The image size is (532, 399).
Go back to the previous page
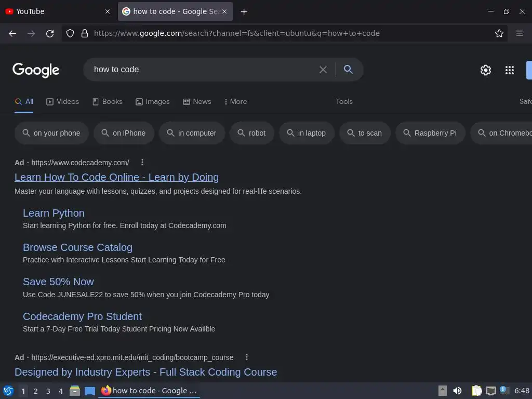[x=12, y=33]
